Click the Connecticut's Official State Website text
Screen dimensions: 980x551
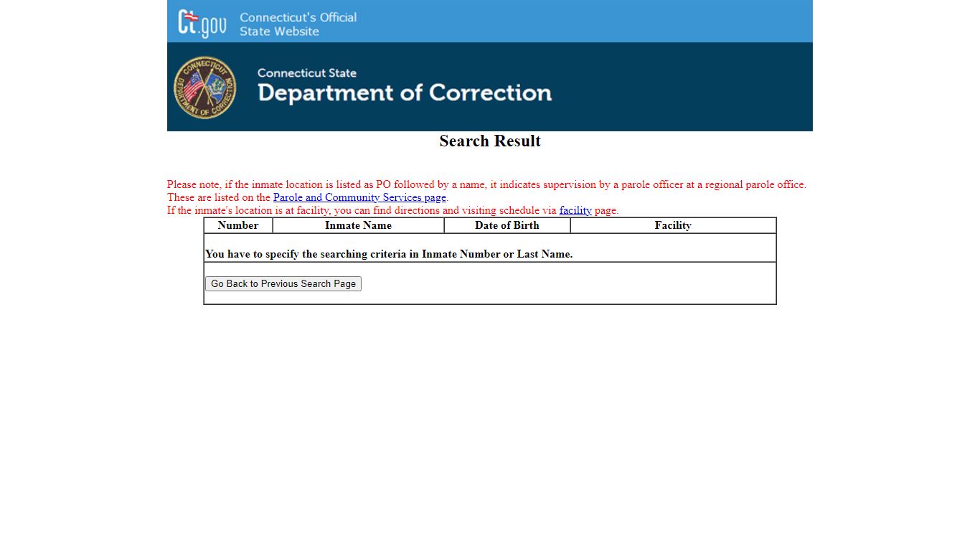click(298, 24)
